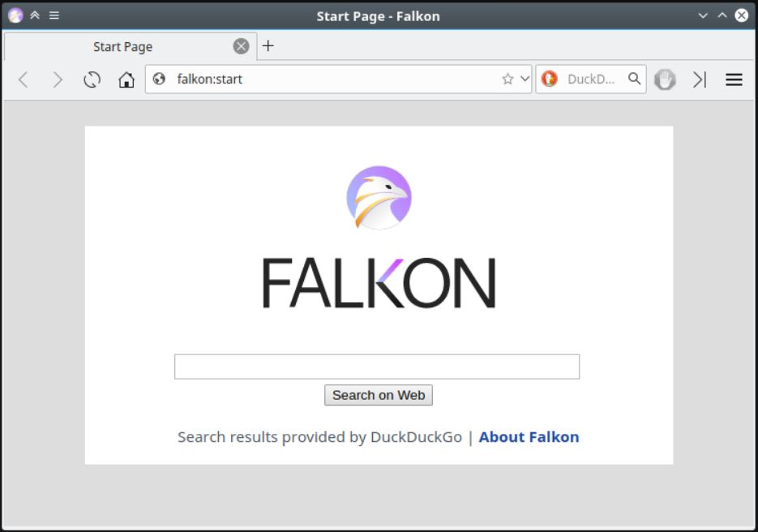Close the Falkon window
This screenshot has height=532, width=758.
coord(742,15)
